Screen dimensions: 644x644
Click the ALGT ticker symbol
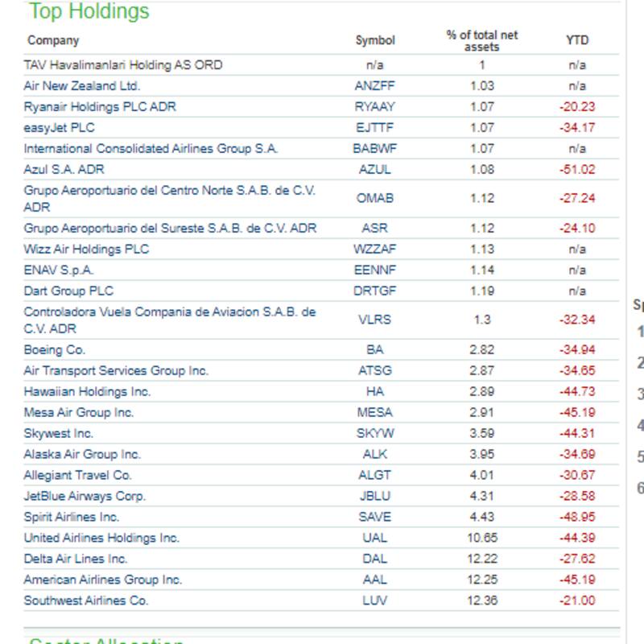(x=375, y=475)
